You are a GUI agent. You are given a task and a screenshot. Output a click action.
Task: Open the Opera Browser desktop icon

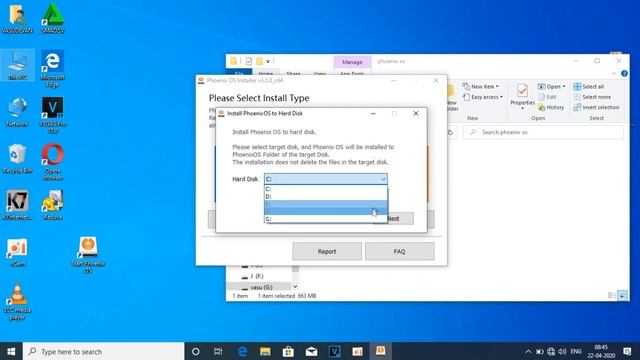point(52,162)
